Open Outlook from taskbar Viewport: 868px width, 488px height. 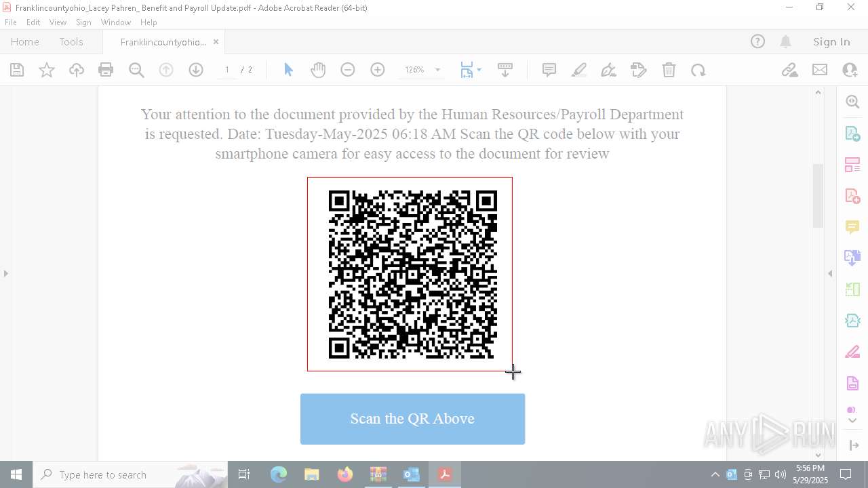tap(412, 474)
